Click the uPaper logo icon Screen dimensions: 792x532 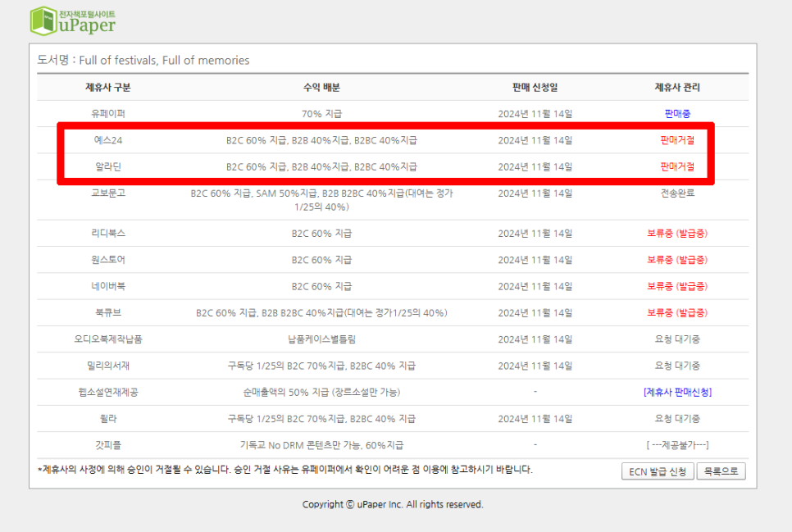(72, 21)
